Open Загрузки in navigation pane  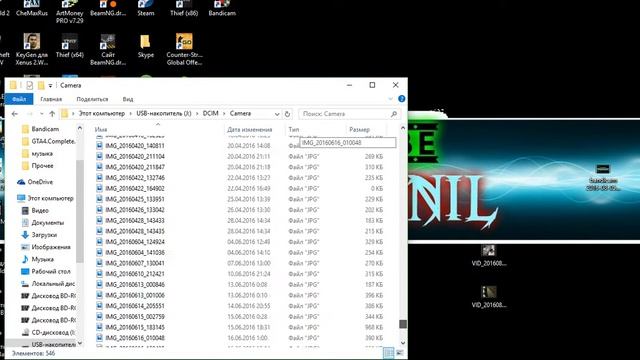click(x=39, y=235)
